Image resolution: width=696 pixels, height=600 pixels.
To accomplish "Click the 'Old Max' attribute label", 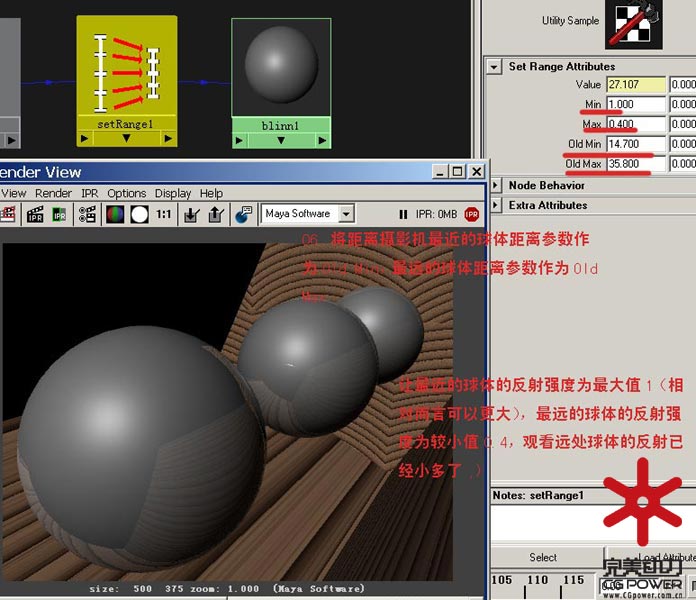I will pos(583,164).
